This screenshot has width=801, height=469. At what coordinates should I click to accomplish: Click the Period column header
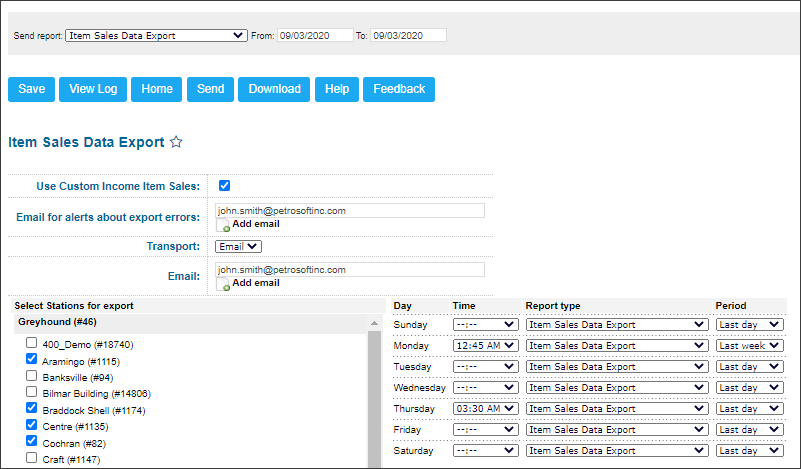point(731,306)
